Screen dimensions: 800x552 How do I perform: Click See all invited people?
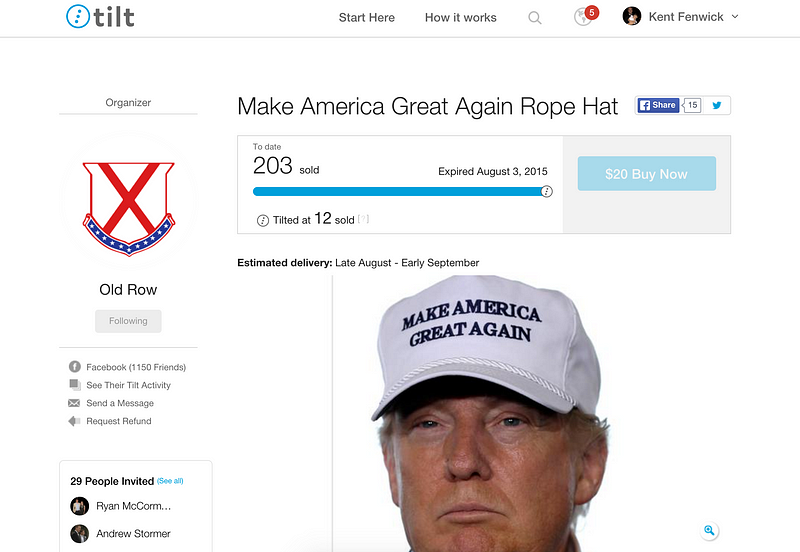point(170,481)
